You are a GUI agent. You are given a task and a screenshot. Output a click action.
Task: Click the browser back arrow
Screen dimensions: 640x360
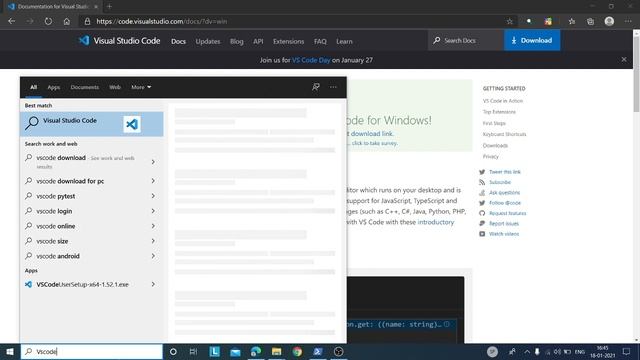(11, 21)
